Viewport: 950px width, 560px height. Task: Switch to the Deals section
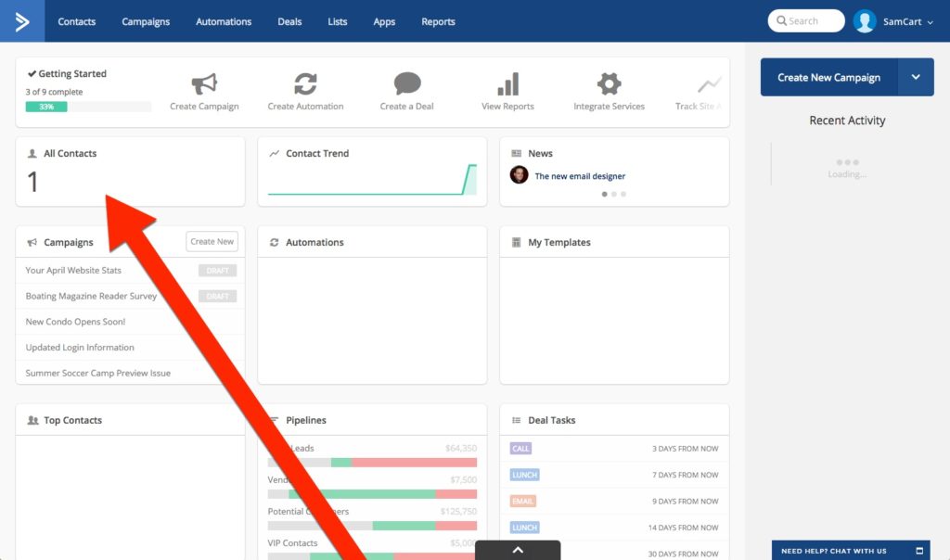(x=289, y=21)
